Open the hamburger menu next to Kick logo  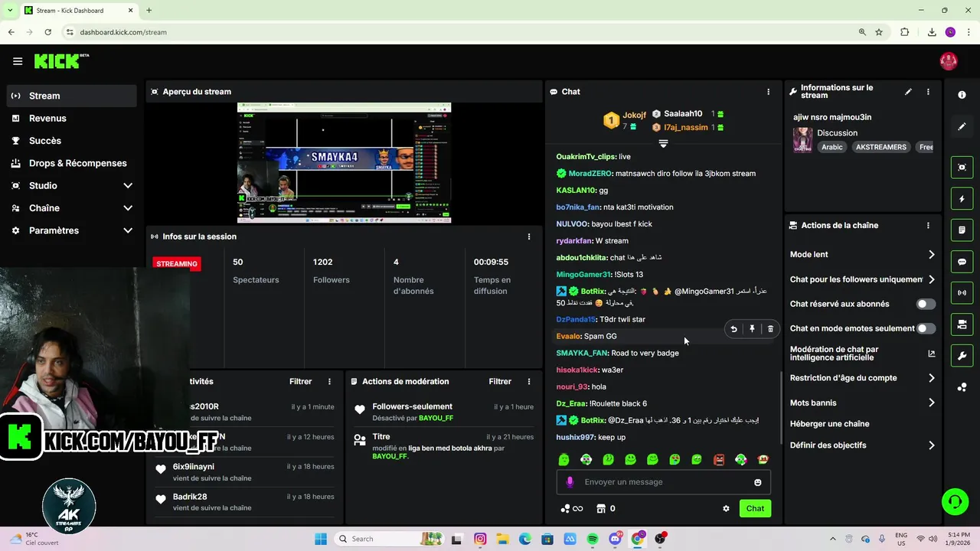(x=18, y=61)
